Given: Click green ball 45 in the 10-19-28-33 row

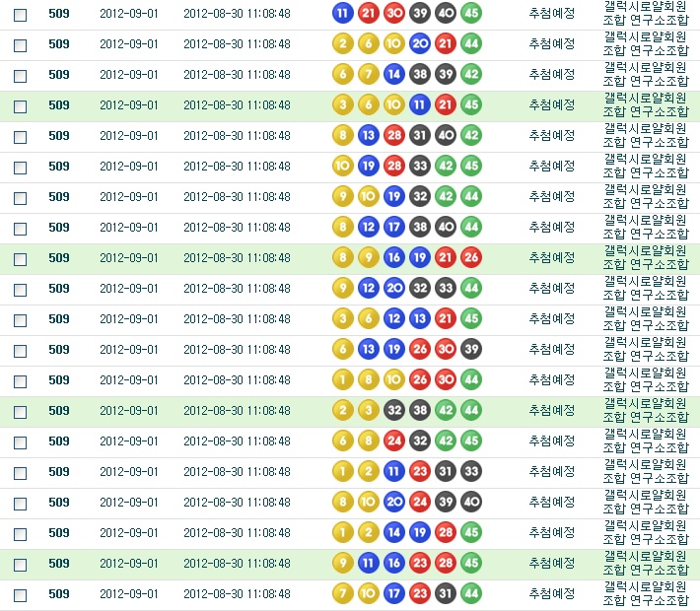Looking at the screenshot, I should click(x=471, y=166).
